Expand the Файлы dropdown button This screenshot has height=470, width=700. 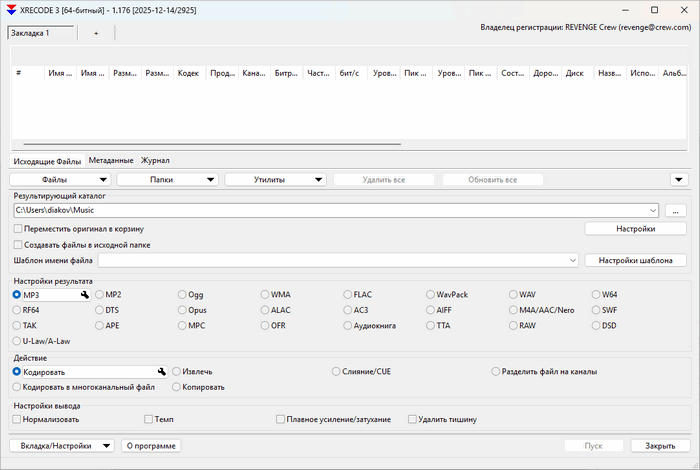[x=60, y=180]
